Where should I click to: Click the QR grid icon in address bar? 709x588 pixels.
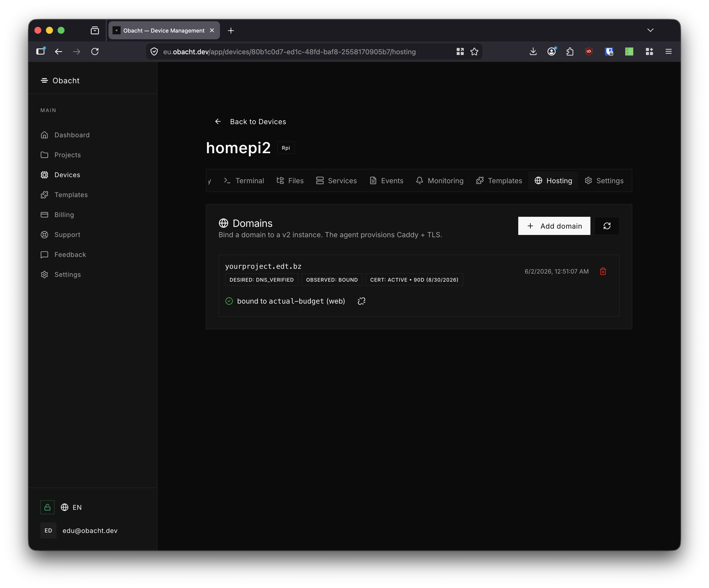pyautogui.click(x=460, y=52)
